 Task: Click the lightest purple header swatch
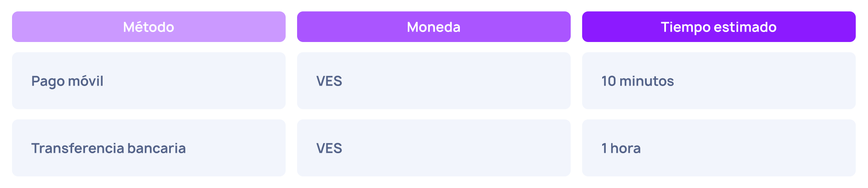[x=149, y=27]
